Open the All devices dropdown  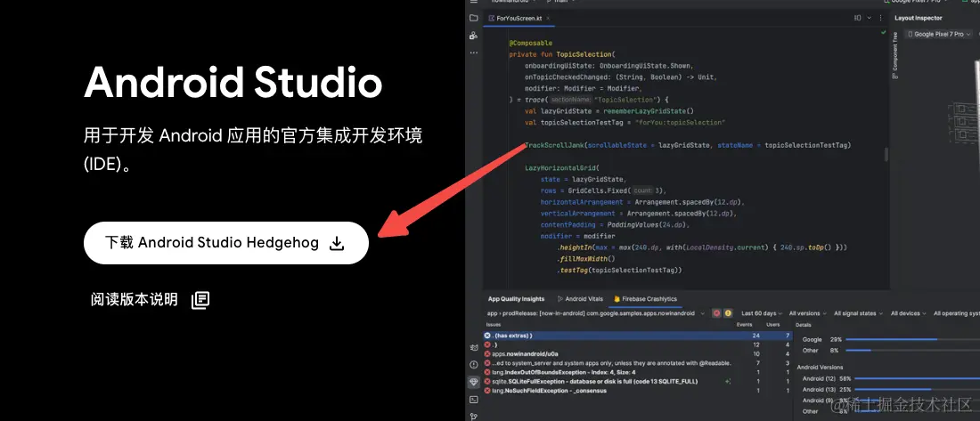909,313
